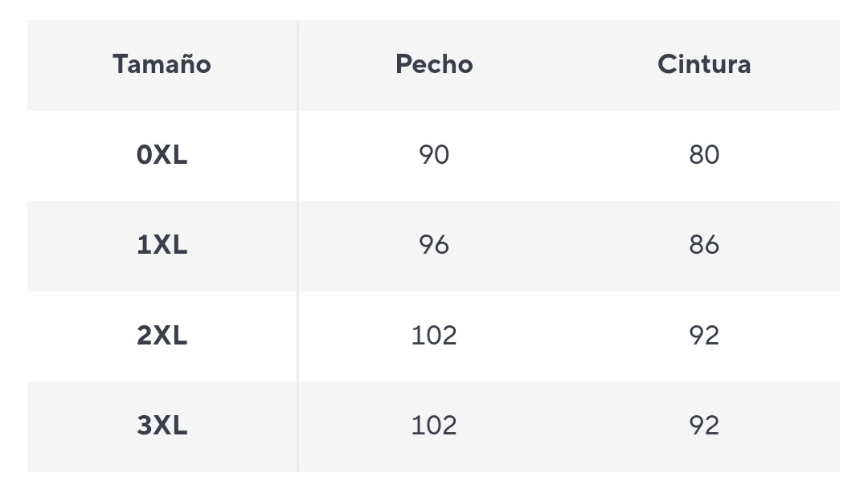The height and width of the screenshot is (481, 868).
Task: Select the 1XL size label
Action: [x=162, y=245]
